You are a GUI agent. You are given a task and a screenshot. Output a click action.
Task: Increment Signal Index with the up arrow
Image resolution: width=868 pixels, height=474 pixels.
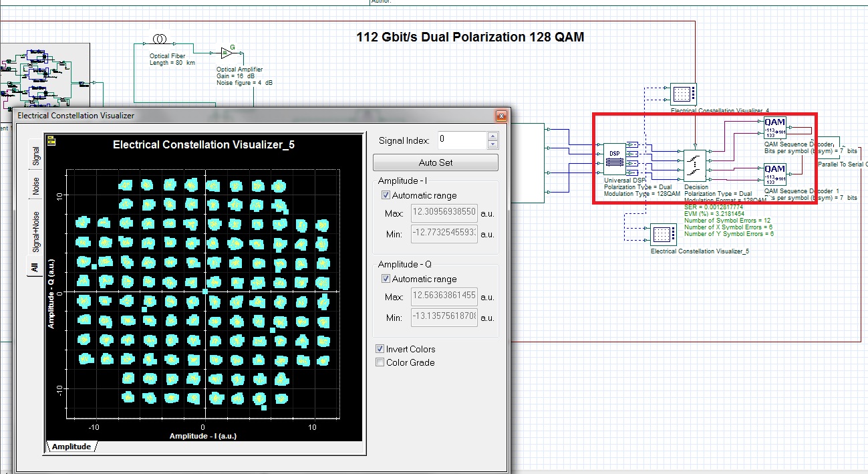491,137
